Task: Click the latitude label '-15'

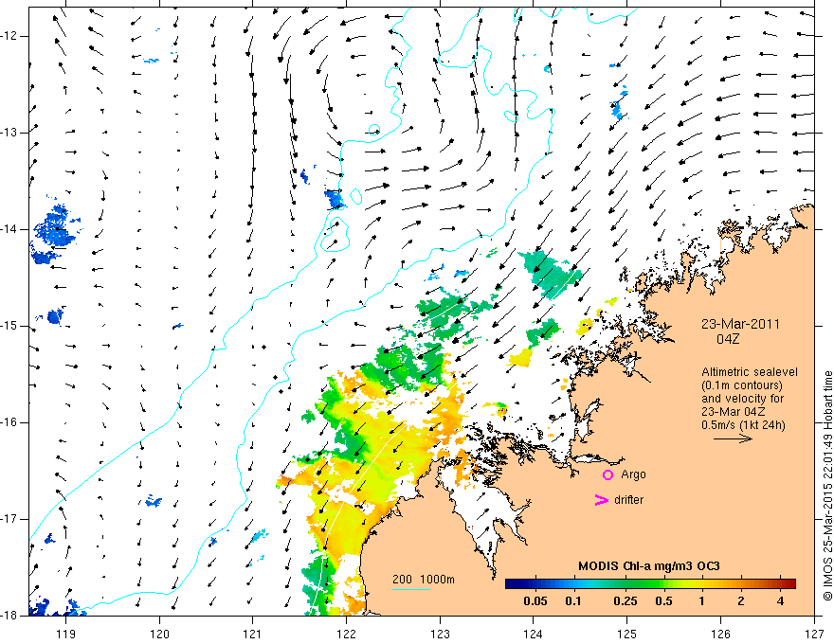Action: [9, 326]
